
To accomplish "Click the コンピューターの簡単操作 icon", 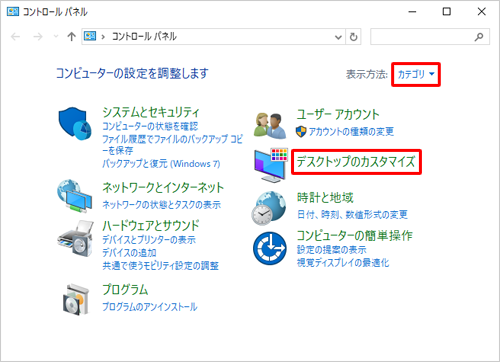I will [x=269, y=248].
